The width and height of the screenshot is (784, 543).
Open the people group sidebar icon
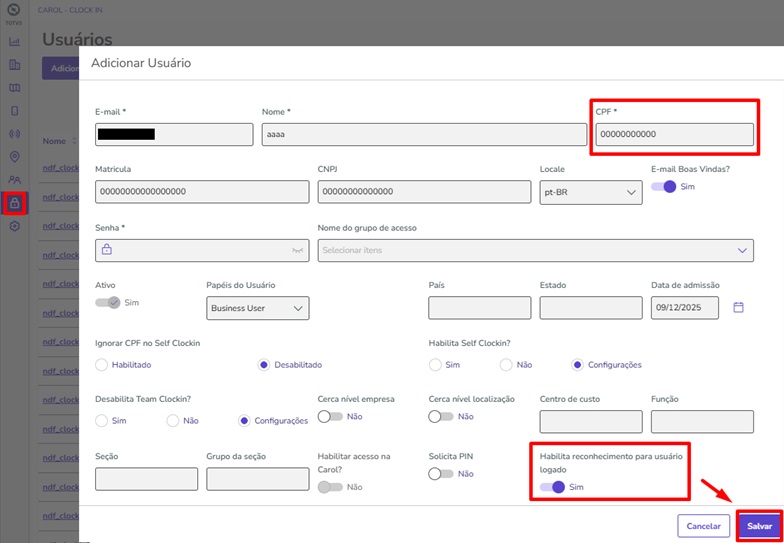click(x=14, y=180)
